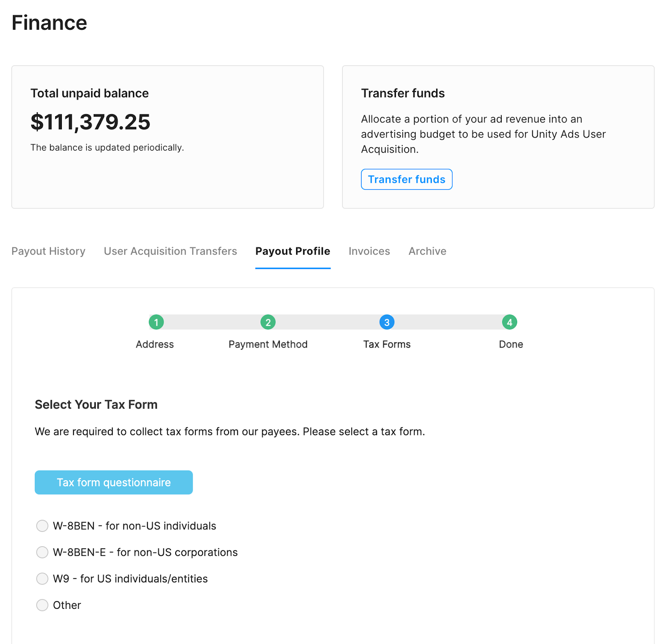Screen dimensions: 669x644
Task: Click the Address step label
Action: tap(155, 344)
